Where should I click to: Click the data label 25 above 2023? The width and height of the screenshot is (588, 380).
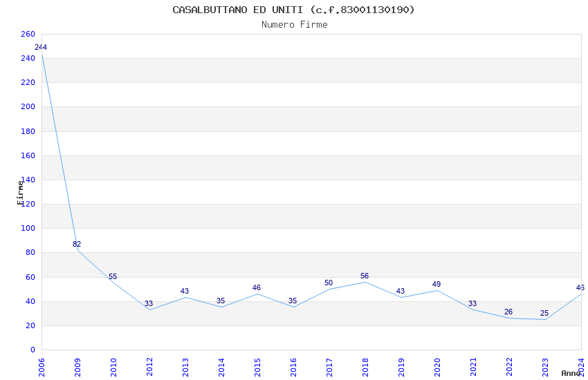coord(544,314)
